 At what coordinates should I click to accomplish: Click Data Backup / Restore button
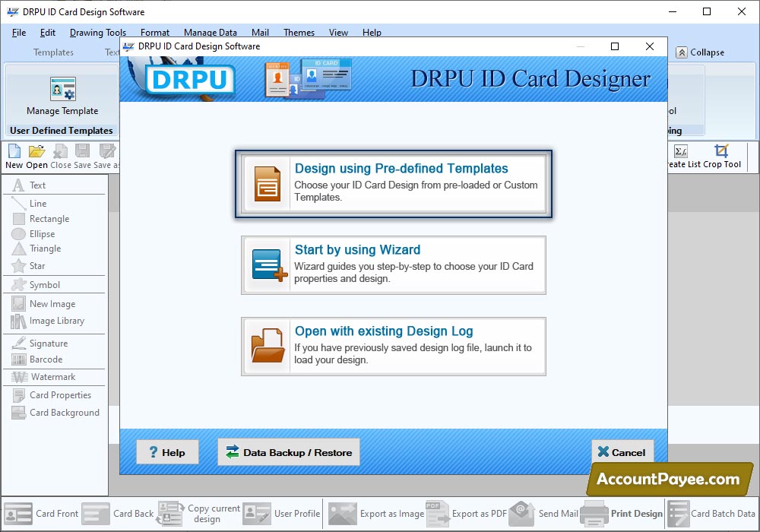point(289,452)
